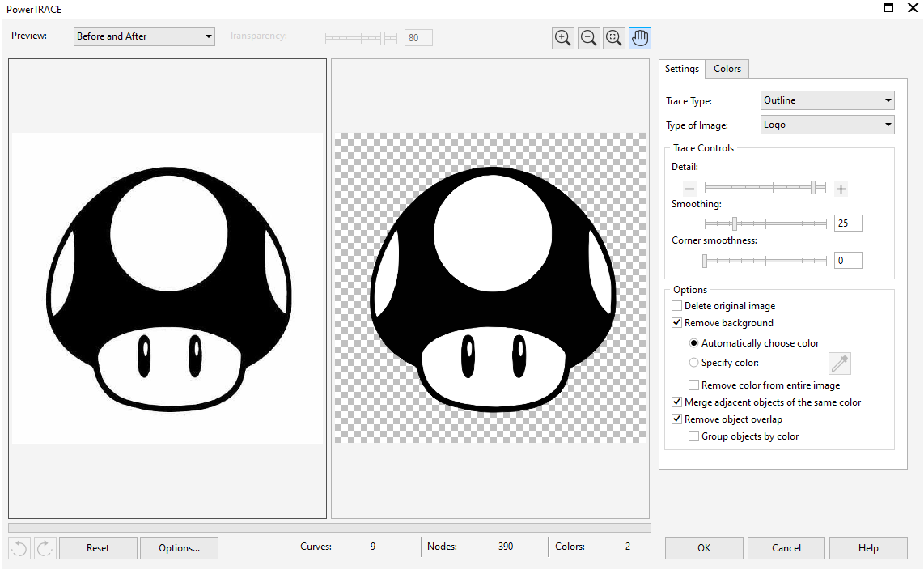This screenshot has height=570, width=924.
Task: Click the Smoothing value field showing 25
Action: point(848,223)
